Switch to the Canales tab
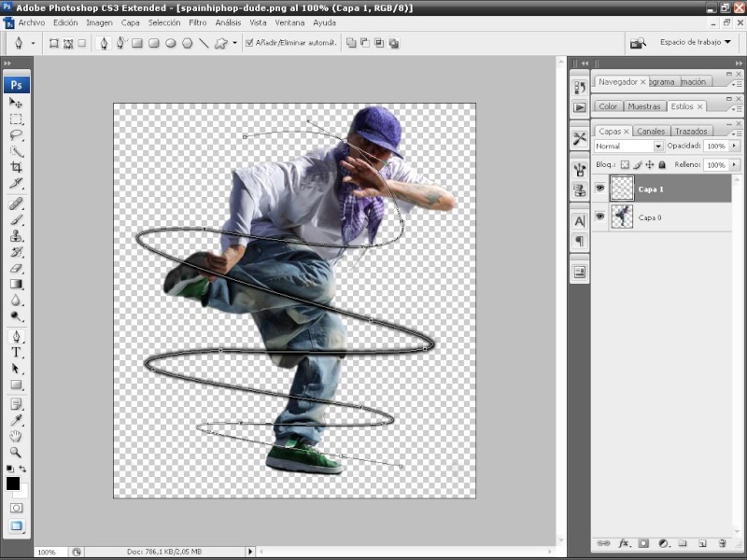Screen dimensions: 747x560 point(651,131)
